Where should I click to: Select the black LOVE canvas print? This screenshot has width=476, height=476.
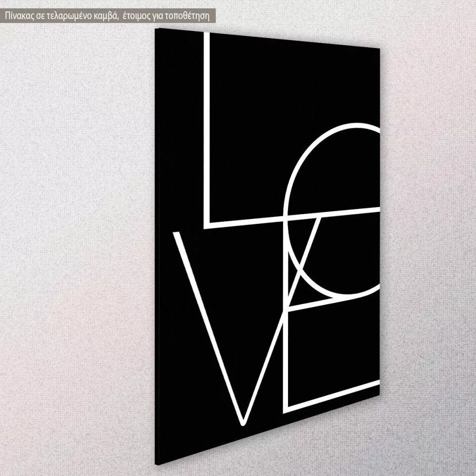click(267, 238)
